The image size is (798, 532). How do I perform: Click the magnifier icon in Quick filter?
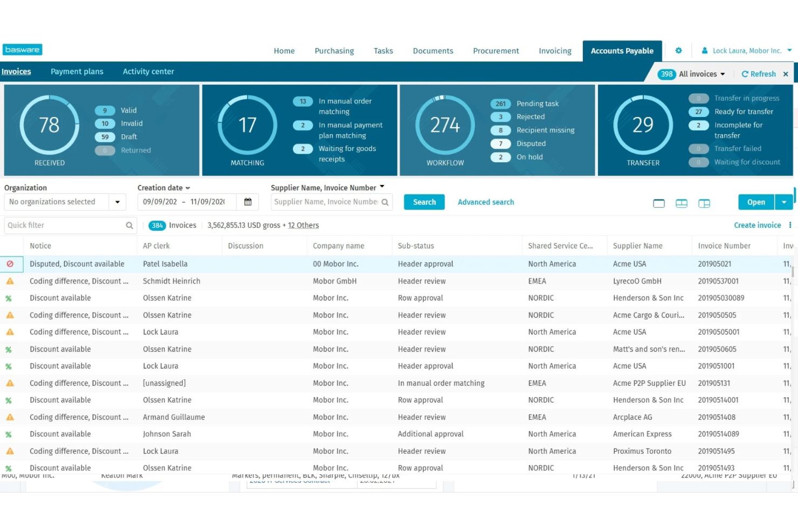(129, 225)
